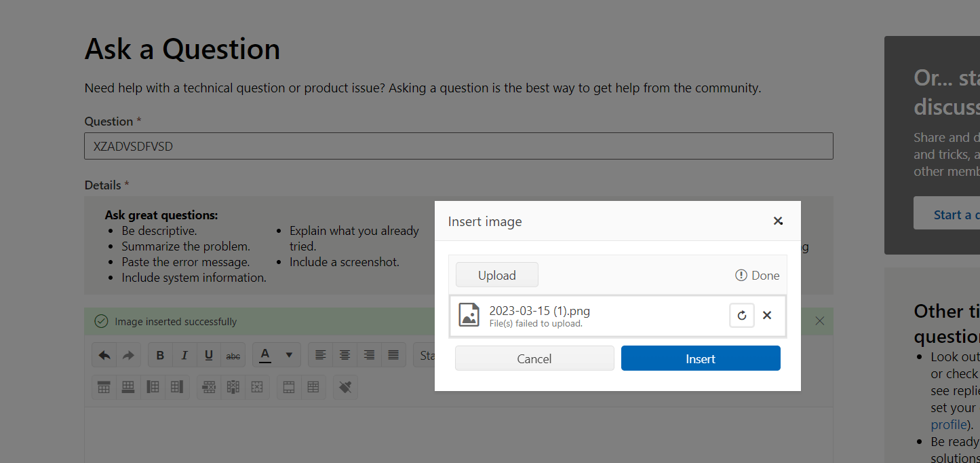This screenshot has width=980, height=463.
Task: Click the crossed-out pin icon in toolbar
Action: [x=345, y=387]
